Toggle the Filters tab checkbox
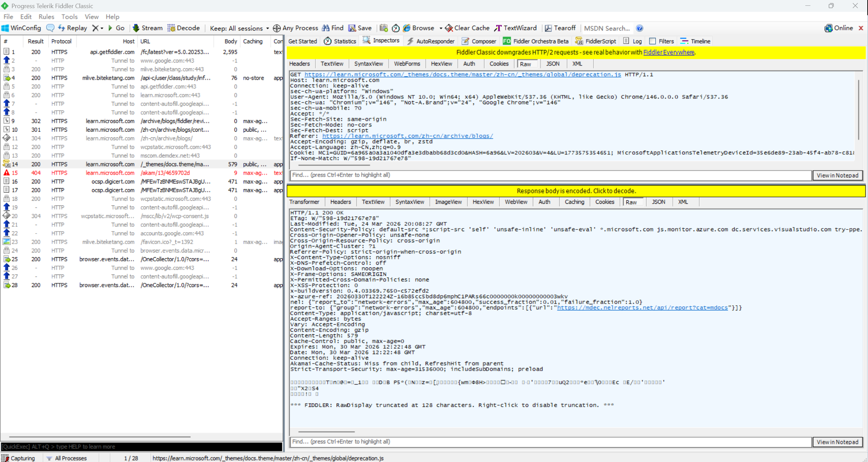Viewport: 868px width, 462px height. click(652, 41)
